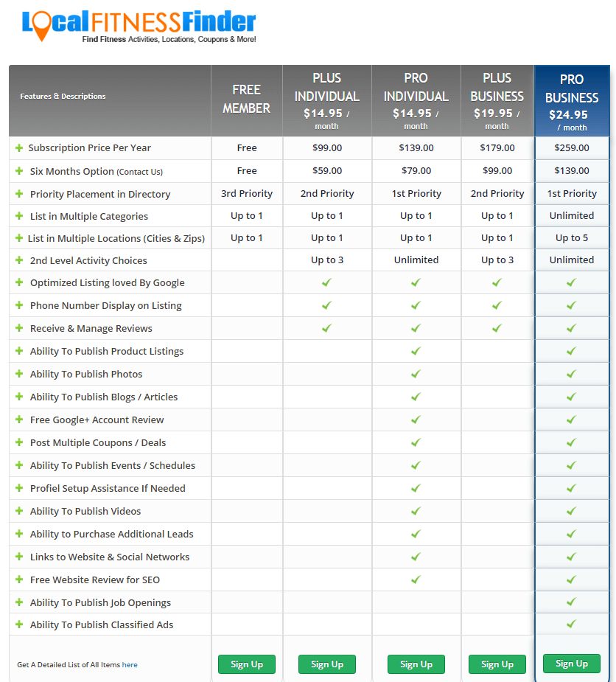Click the LocalFitnessFinder logo
The height and width of the screenshot is (682, 616).
coord(139,27)
